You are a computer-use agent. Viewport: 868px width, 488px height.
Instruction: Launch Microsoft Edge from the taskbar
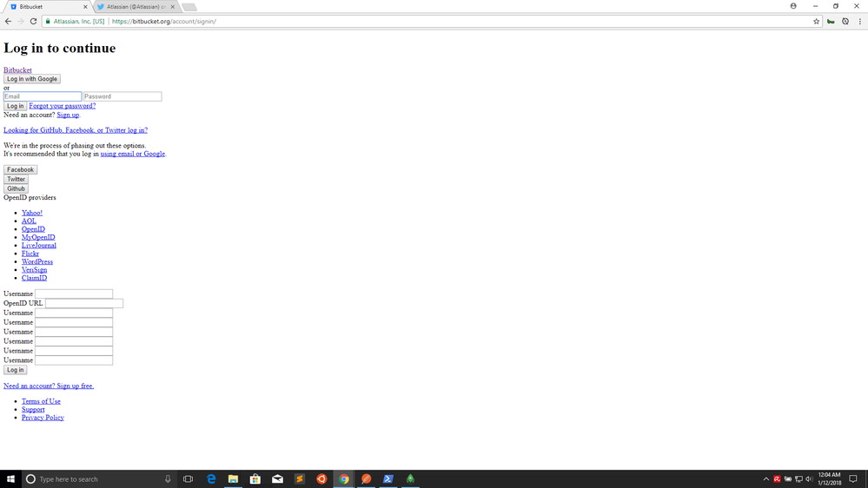coord(211,478)
